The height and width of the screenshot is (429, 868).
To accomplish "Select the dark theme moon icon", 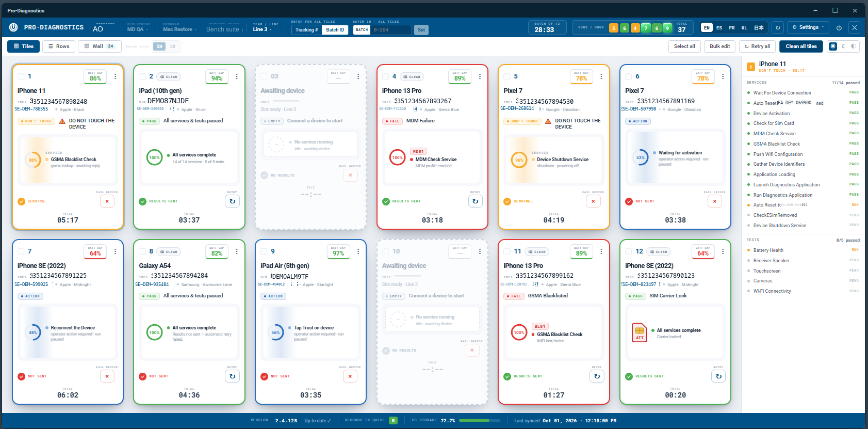I will coord(844,46).
